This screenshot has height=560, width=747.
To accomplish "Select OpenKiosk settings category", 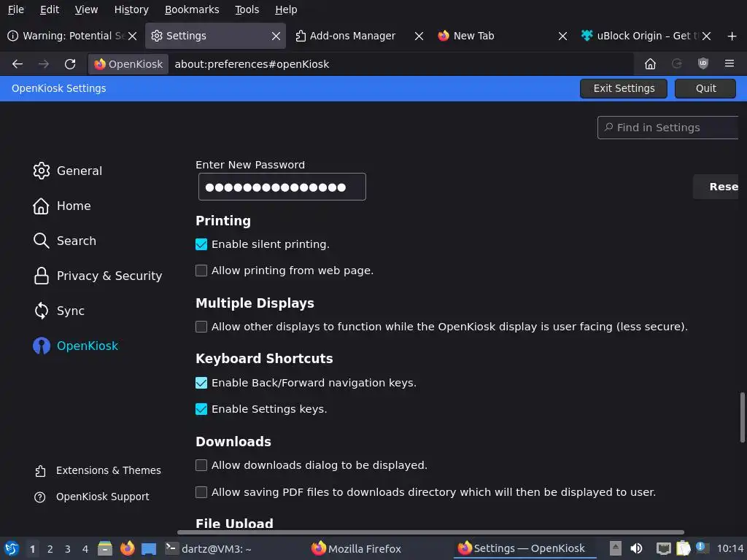I will pyautogui.click(x=75, y=346).
